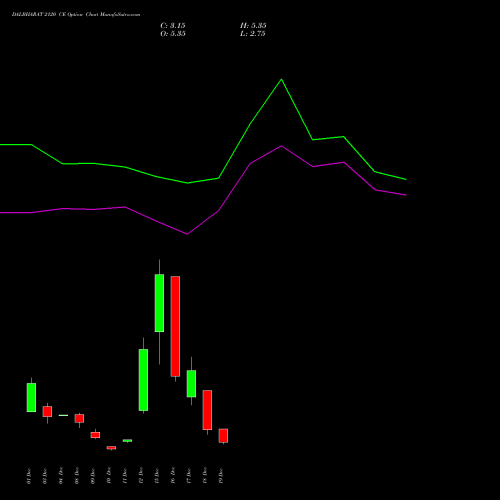Image resolution: width=500 pixels, height=500 pixels.
Task: Click the 04 Dec date label
Action: [61, 476]
